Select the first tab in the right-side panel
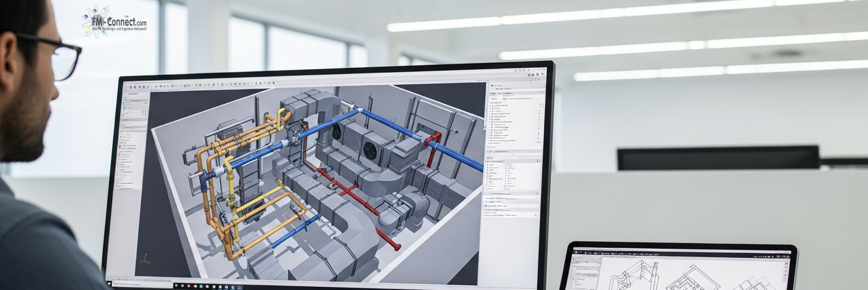 coord(493,93)
